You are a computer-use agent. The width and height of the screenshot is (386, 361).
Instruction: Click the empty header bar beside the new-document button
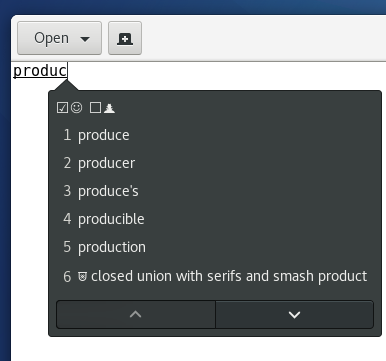(263, 38)
